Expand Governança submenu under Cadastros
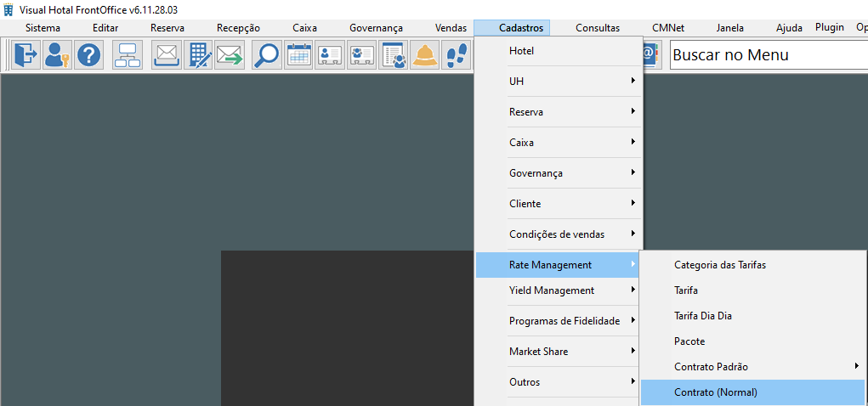868x406 pixels. tap(559, 173)
